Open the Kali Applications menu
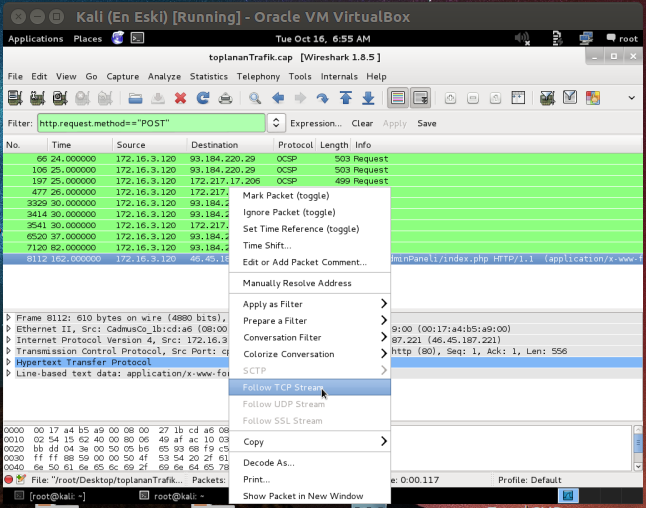The image size is (646, 508). (35, 39)
